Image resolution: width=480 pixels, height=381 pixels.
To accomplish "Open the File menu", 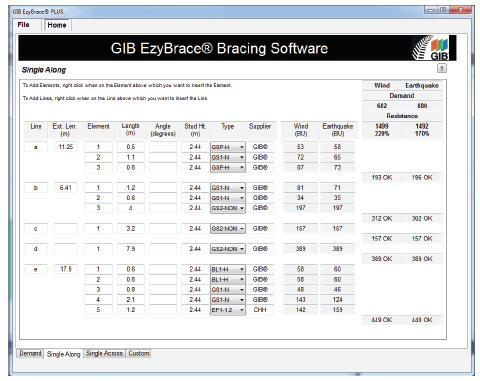I will 23,25.
